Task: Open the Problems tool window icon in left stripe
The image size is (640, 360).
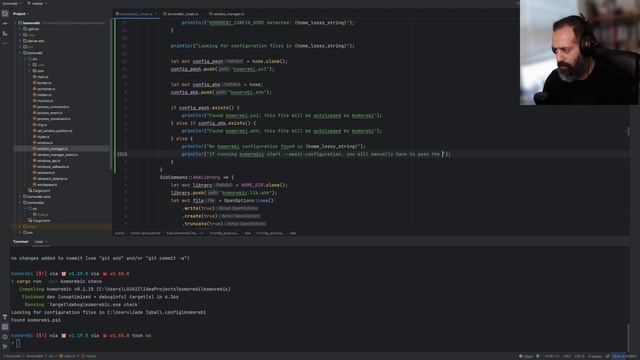Action: (x=5, y=337)
